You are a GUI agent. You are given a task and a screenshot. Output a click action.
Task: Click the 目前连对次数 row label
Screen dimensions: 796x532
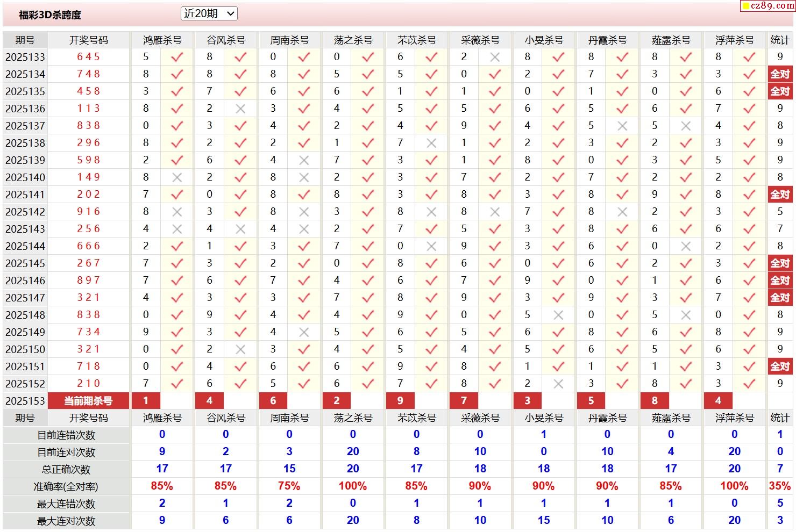click(x=66, y=452)
